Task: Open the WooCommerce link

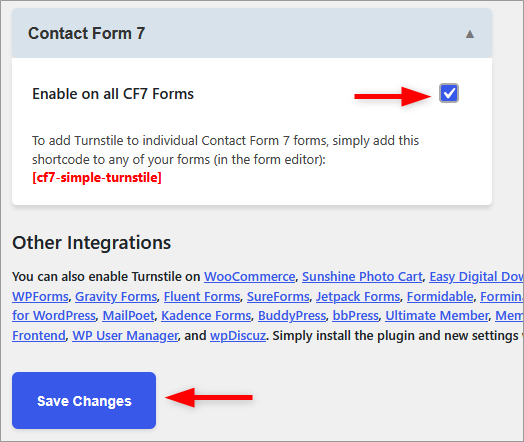Action: 250,277
